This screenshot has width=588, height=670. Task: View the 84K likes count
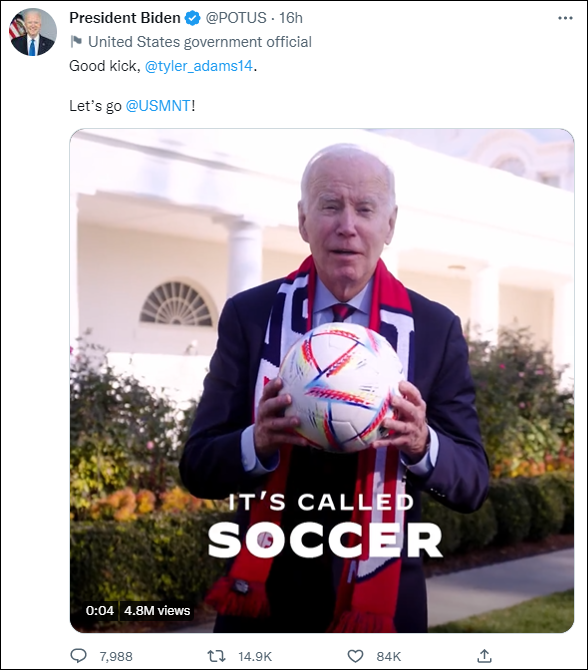[388, 656]
